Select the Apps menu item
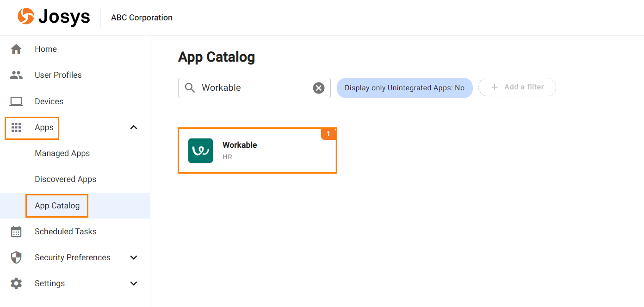The image size is (644, 307). (x=44, y=127)
